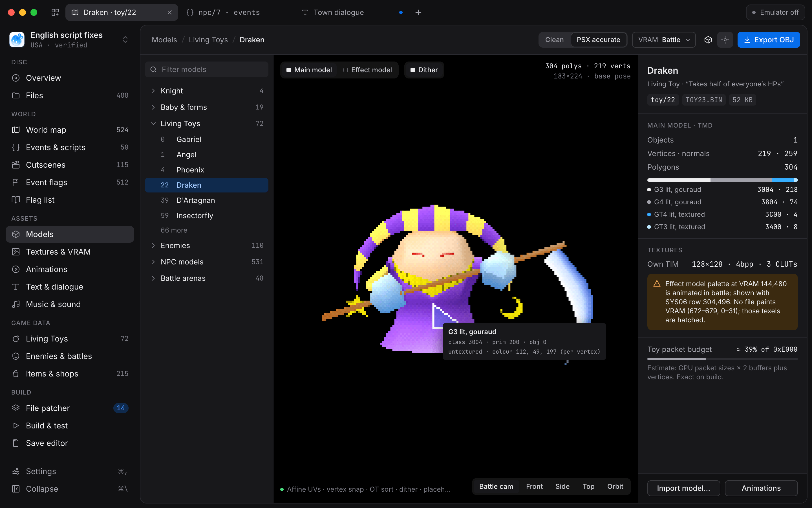Click the Toy packet budget bar
The height and width of the screenshot is (508, 812).
(722, 359)
